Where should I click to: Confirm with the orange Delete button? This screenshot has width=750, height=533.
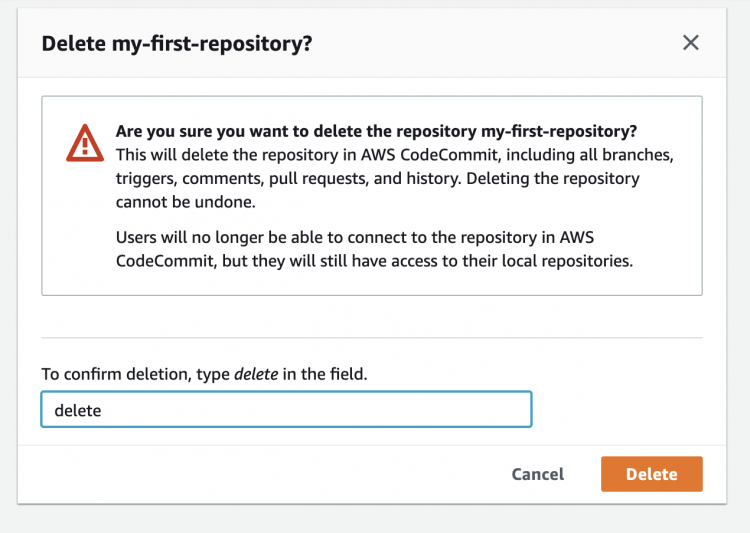tap(651, 474)
